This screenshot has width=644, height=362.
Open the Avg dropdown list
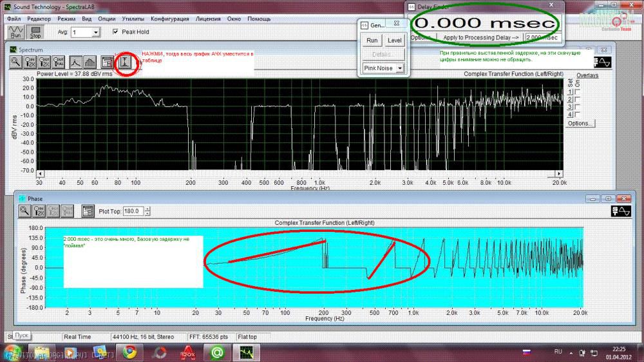96,32
